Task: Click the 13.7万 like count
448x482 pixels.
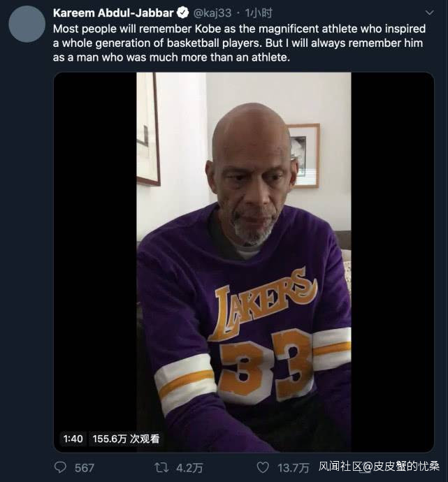Action: pos(293,467)
